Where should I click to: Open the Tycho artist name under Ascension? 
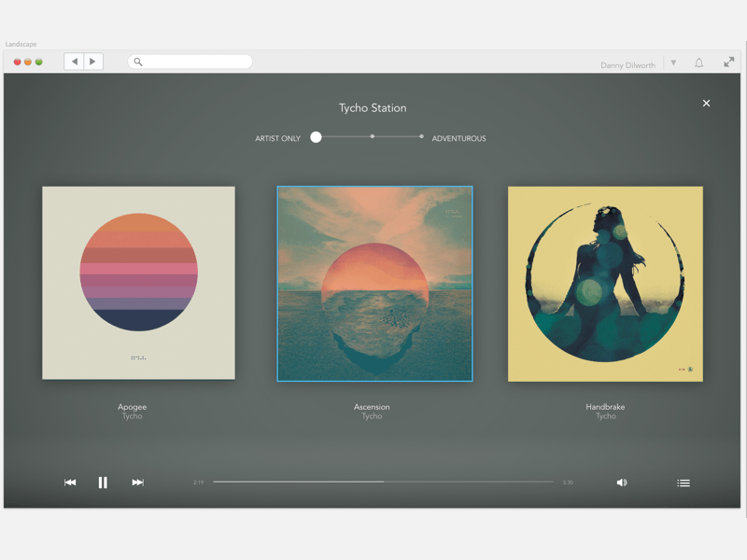click(x=372, y=416)
